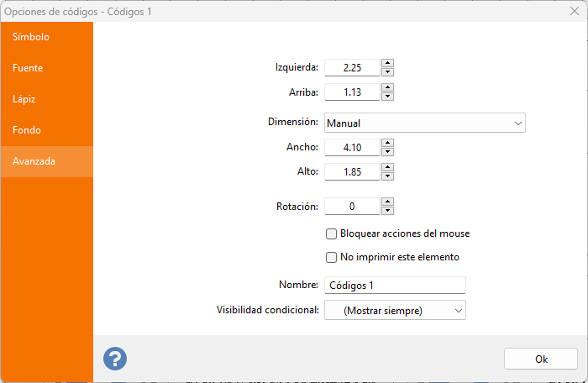The image size is (588, 383).
Task: Open the Fuente tab
Action: [x=46, y=68]
